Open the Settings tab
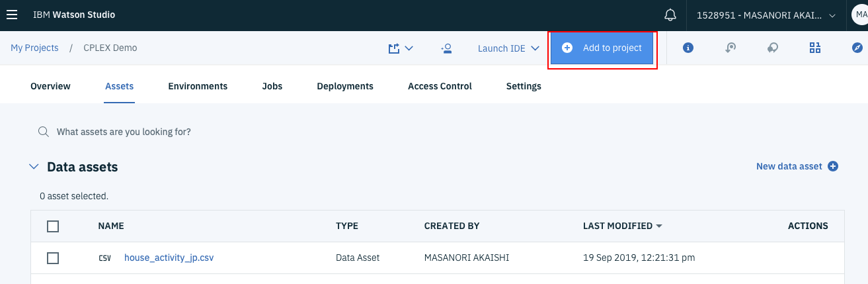Viewport: 868px width, 284px height. click(524, 86)
